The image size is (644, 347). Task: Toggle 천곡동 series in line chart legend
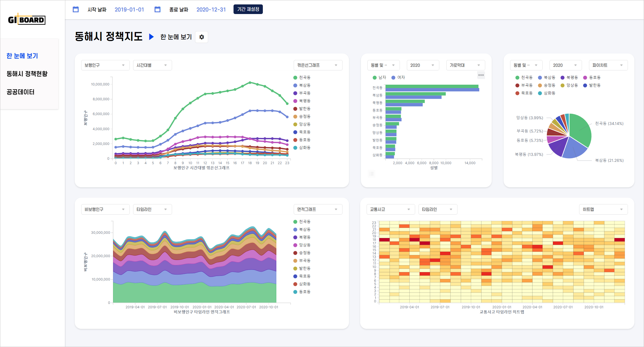pyautogui.click(x=302, y=77)
